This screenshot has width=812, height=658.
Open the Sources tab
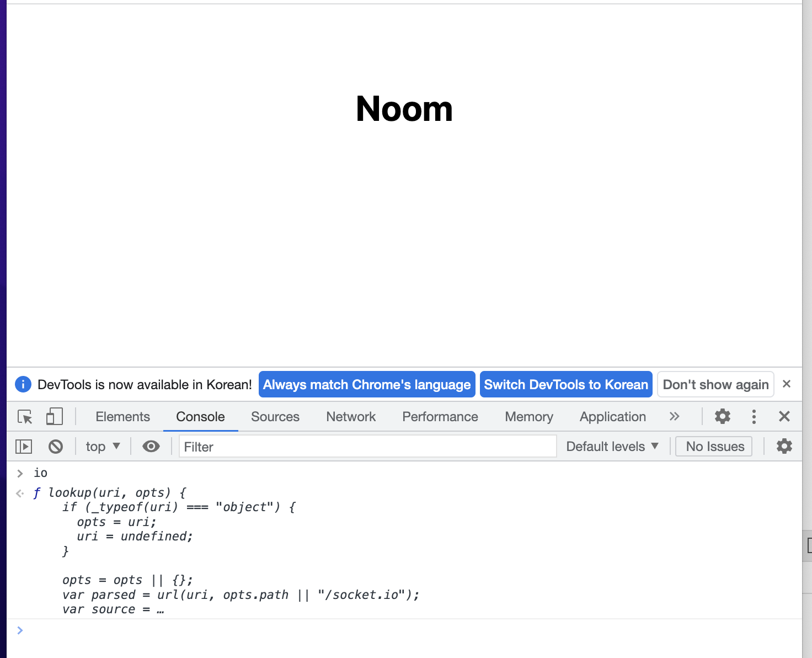[x=275, y=417]
